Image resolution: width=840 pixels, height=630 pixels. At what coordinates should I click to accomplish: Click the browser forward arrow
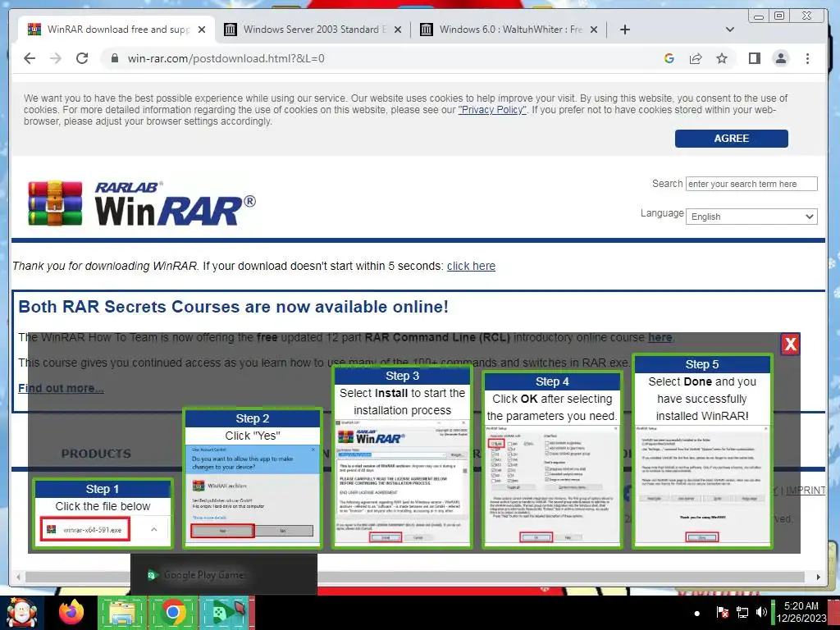coord(56,58)
